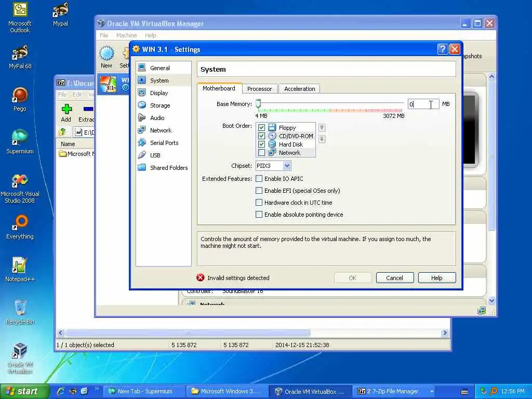Open Serial Ports settings category
The image size is (532, 399).
(x=164, y=143)
